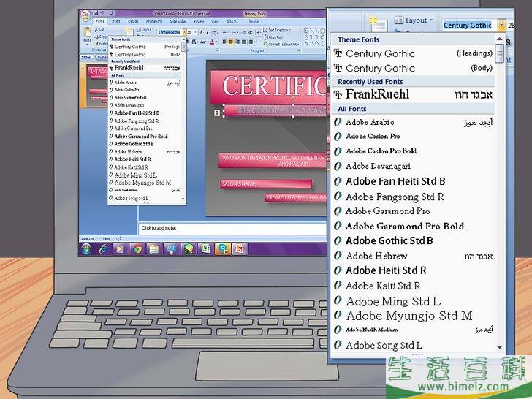Choose Adobe Gothic Std B in enlarged list

pos(413,241)
